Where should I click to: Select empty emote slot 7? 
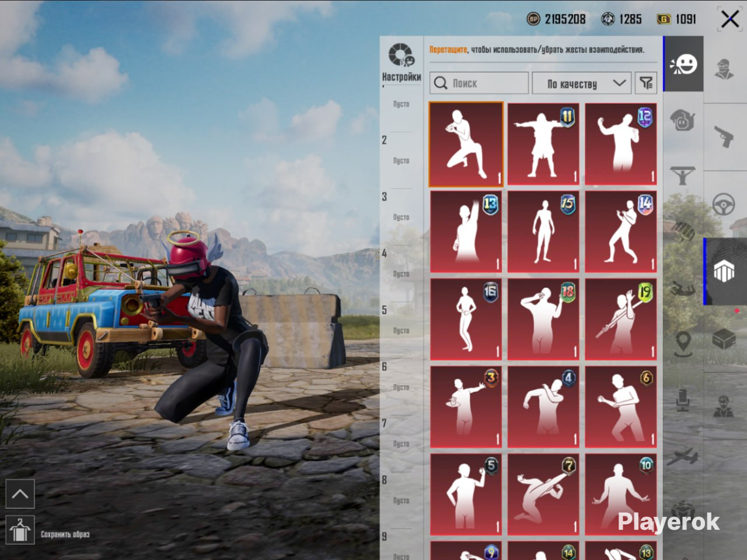point(401,443)
